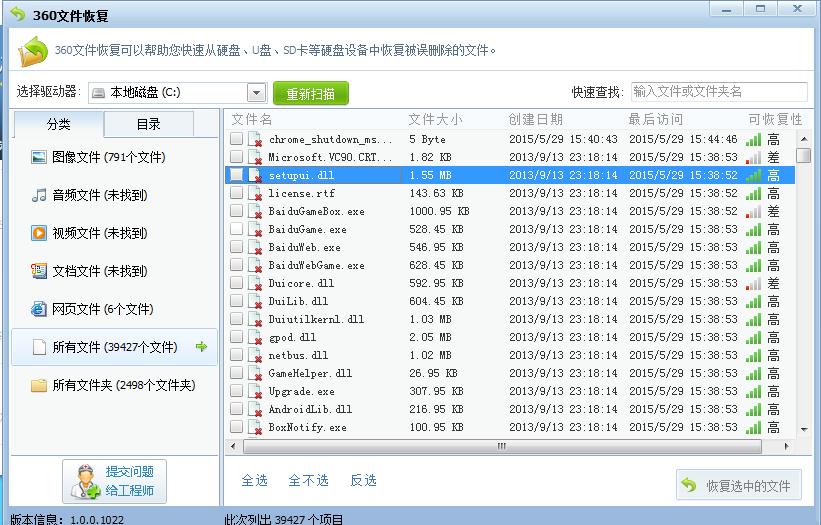This screenshot has width=821, height=525.
Task: Sort by 文件名 column header
Action: click(x=252, y=119)
